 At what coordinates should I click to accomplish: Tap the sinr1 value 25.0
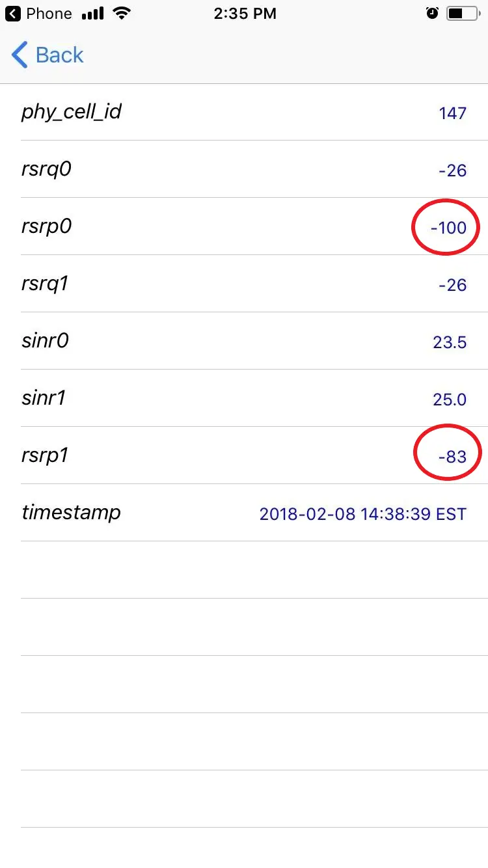pos(450,400)
